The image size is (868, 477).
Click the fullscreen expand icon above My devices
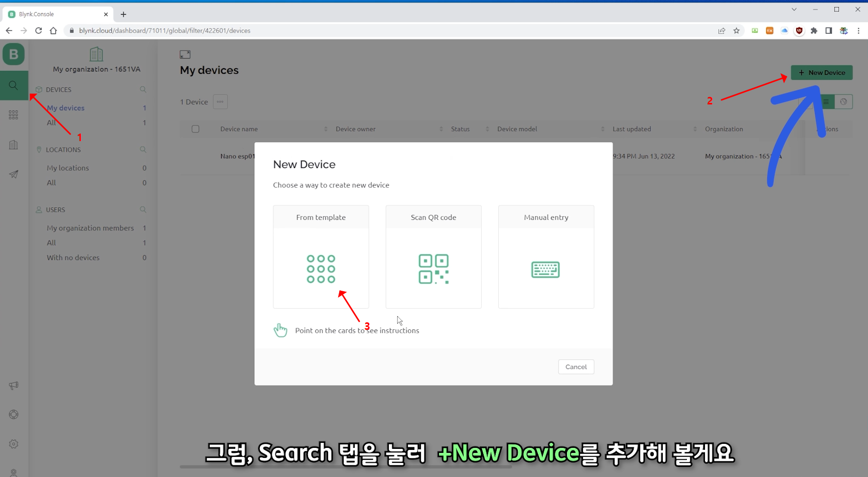point(185,54)
